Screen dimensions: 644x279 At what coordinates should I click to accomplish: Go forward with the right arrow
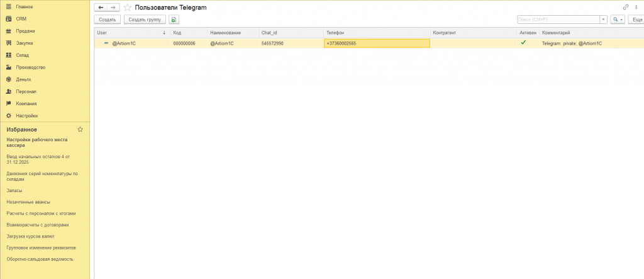[113, 8]
